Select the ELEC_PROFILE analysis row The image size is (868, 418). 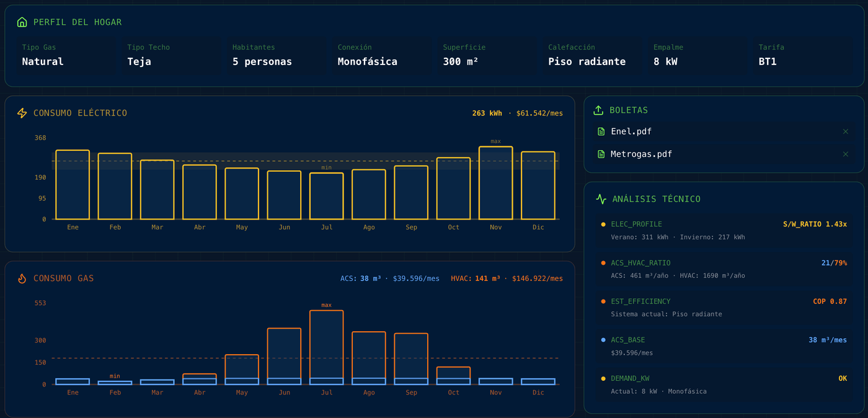724,230
